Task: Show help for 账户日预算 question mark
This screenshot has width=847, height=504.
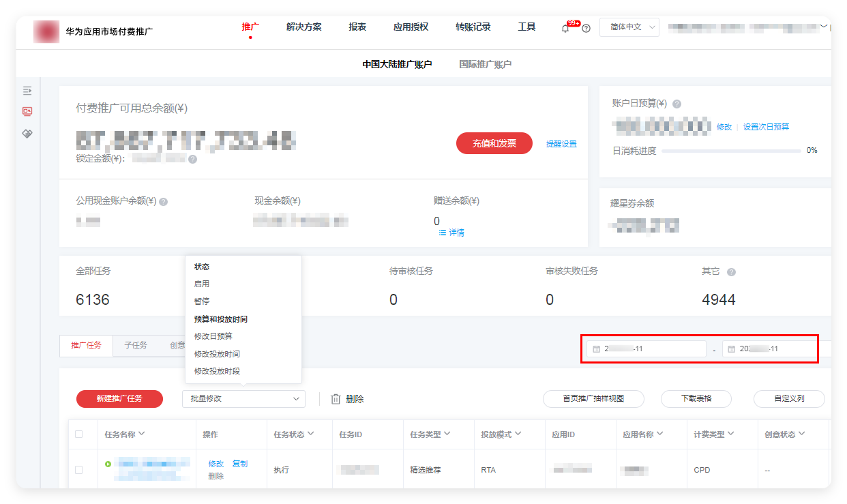Action: (x=677, y=104)
